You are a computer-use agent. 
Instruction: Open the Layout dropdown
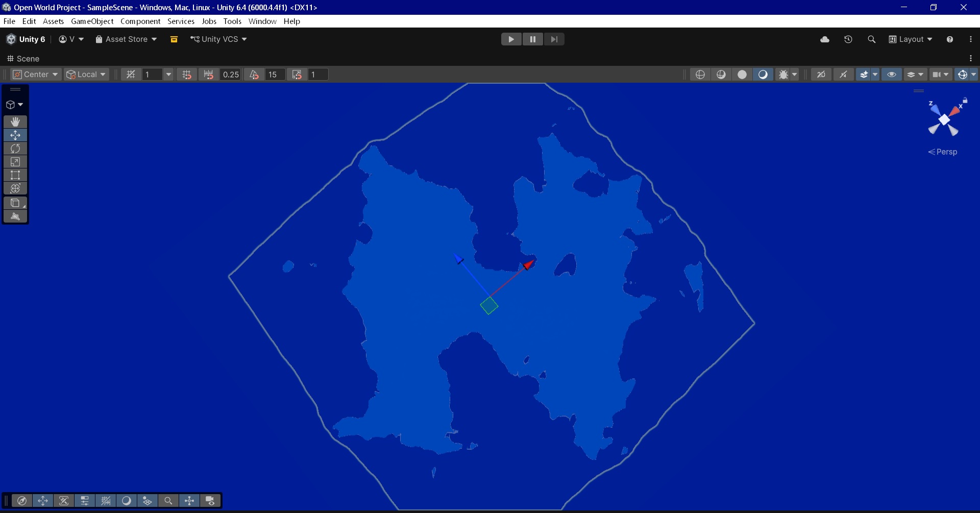click(x=911, y=39)
